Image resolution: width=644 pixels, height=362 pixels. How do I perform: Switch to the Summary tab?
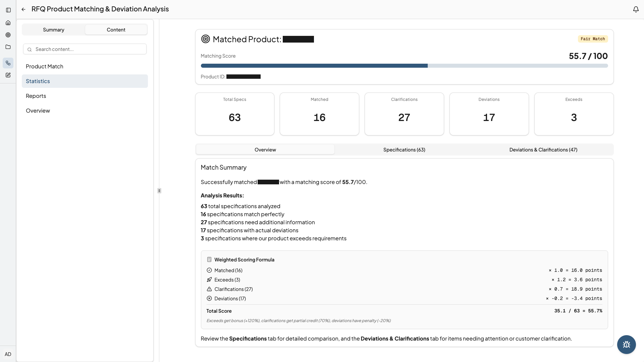click(x=53, y=29)
